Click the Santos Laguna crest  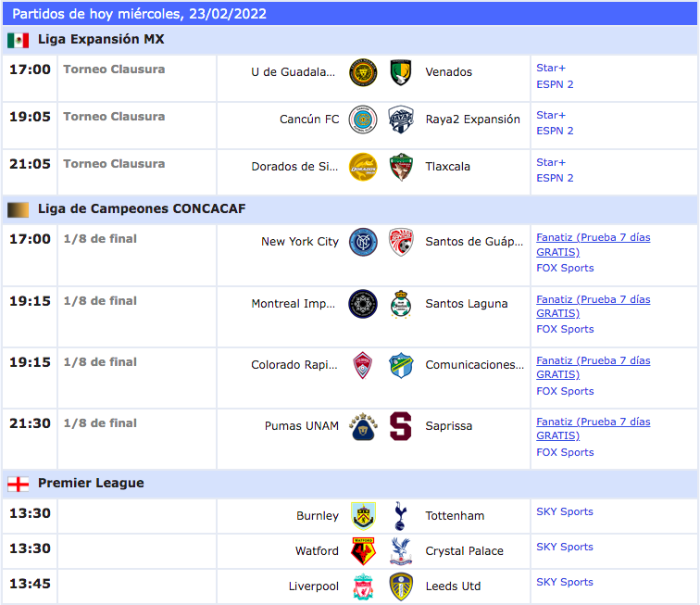[400, 304]
